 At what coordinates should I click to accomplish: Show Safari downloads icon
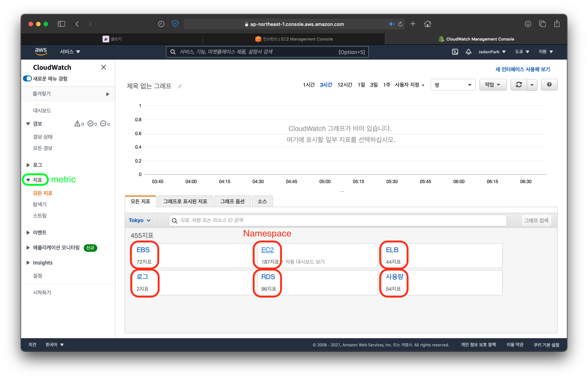(x=528, y=24)
